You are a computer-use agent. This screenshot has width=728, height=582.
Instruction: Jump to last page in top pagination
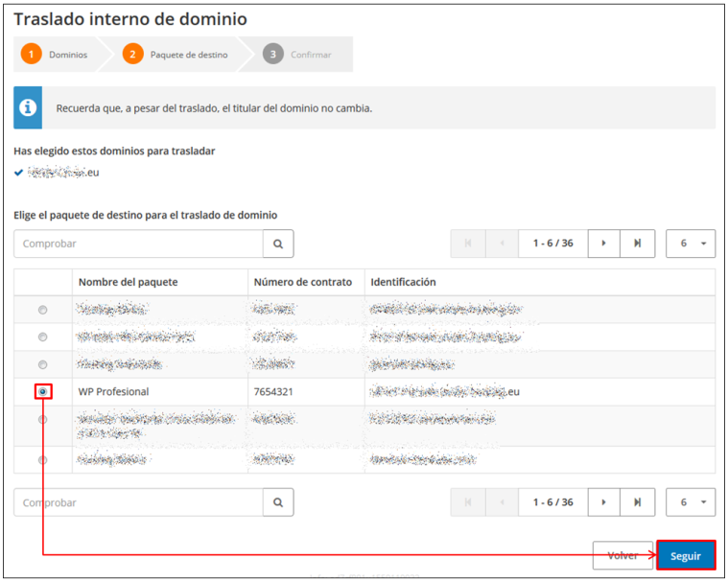pos(638,244)
